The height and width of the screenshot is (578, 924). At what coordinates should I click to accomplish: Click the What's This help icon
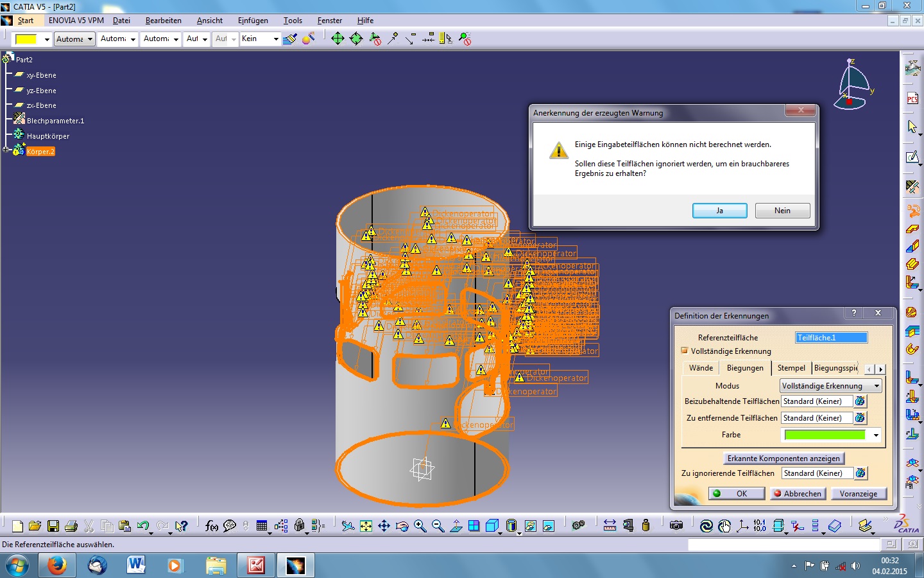coord(182,526)
